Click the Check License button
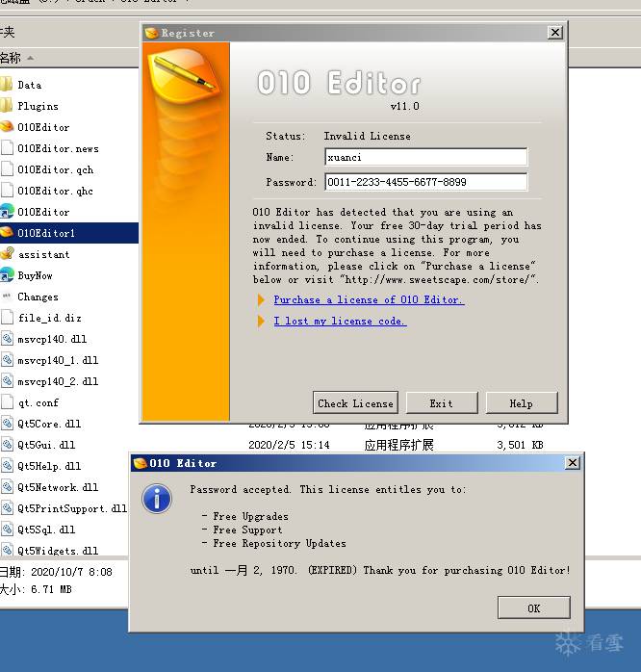The height and width of the screenshot is (672, 641). pos(355,402)
